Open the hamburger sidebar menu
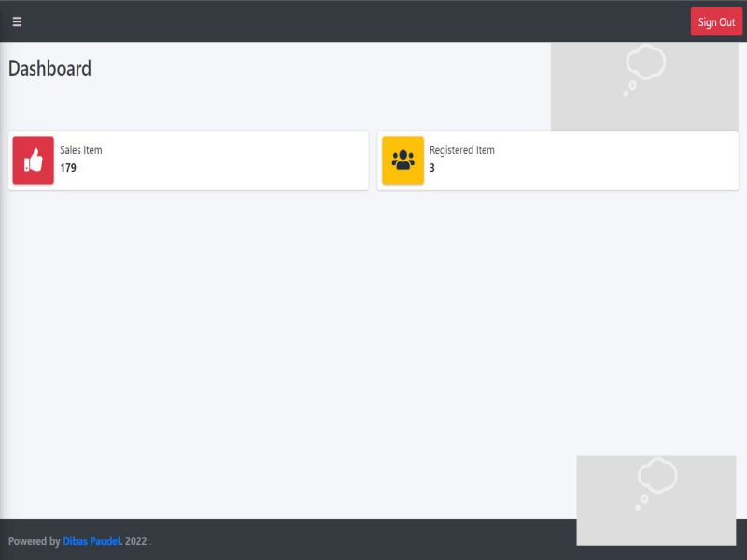747x560 pixels. pyautogui.click(x=17, y=21)
